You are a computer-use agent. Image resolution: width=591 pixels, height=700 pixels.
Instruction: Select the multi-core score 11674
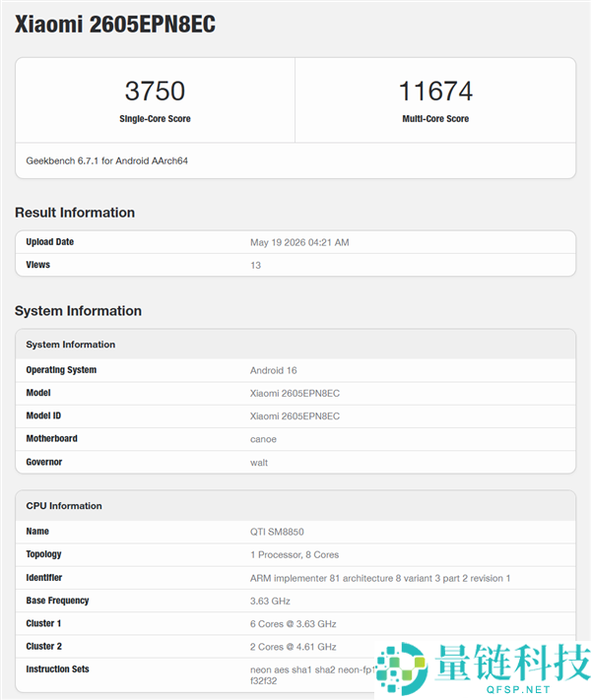click(x=435, y=92)
